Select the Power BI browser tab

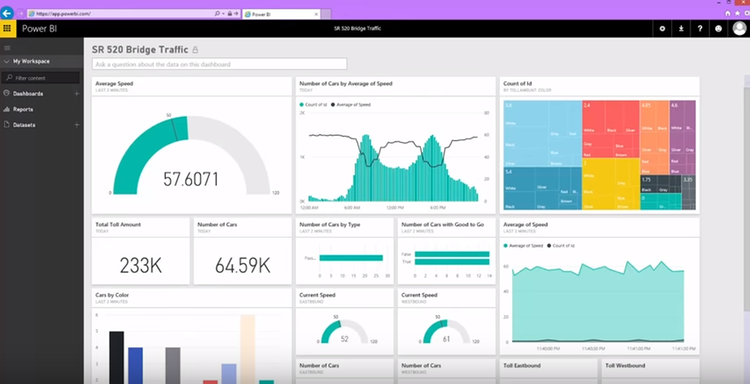281,14
